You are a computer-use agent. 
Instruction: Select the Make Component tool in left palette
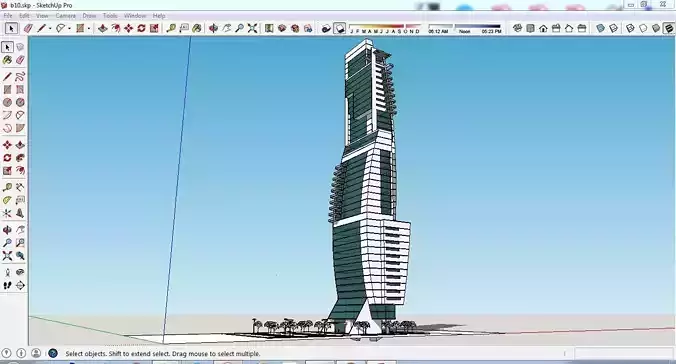pyautogui.click(x=20, y=47)
